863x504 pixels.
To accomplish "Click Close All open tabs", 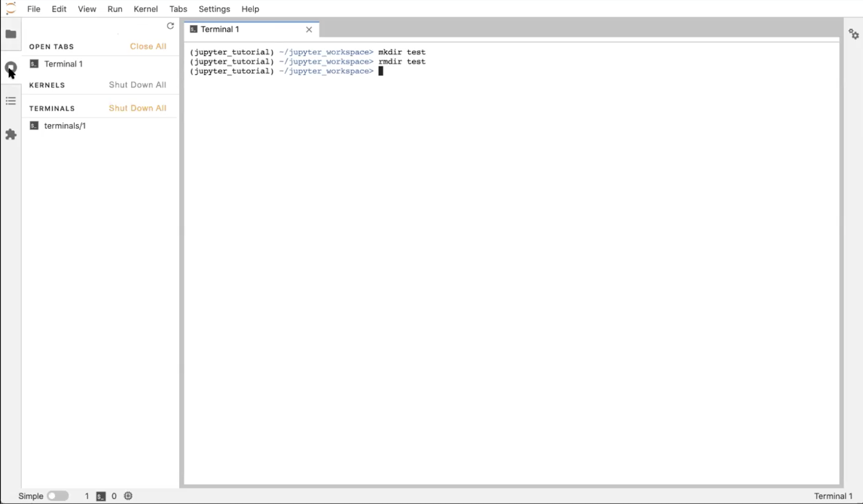I will [x=148, y=46].
